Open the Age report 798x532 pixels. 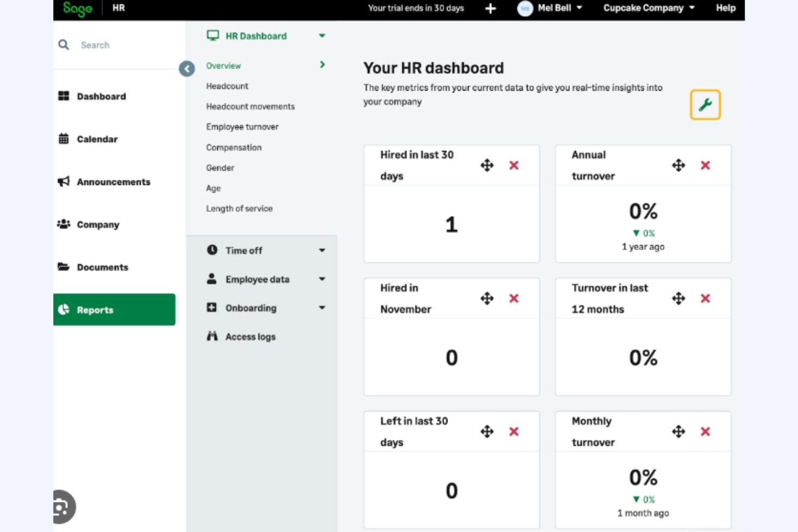pos(214,189)
